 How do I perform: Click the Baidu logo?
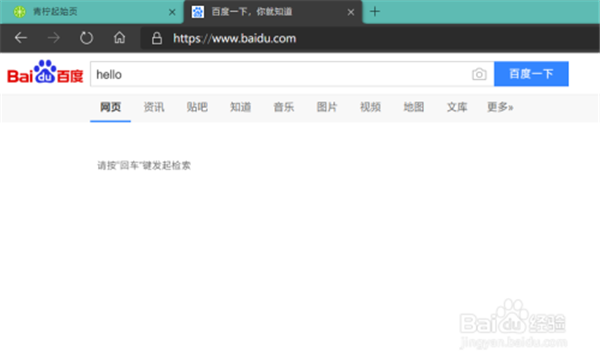pyautogui.click(x=45, y=72)
